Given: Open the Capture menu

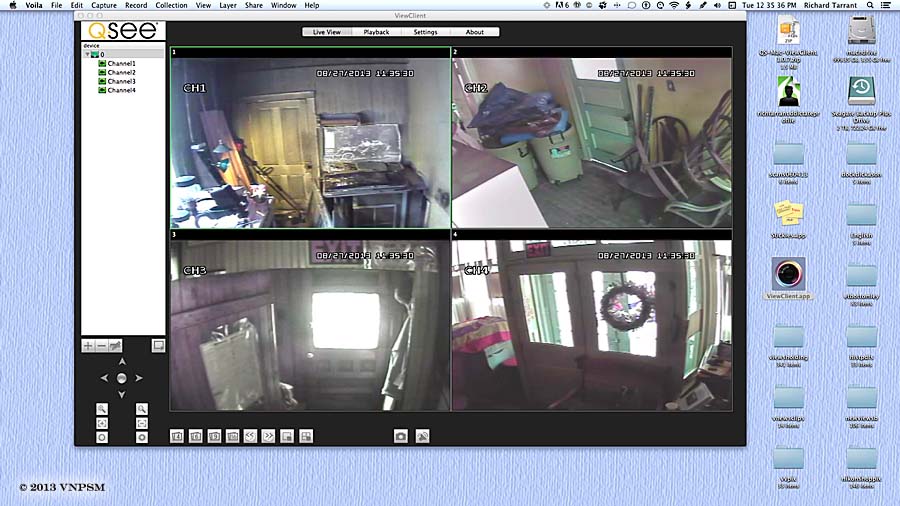Looking at the screenshot, I should (x=104, y=5).
